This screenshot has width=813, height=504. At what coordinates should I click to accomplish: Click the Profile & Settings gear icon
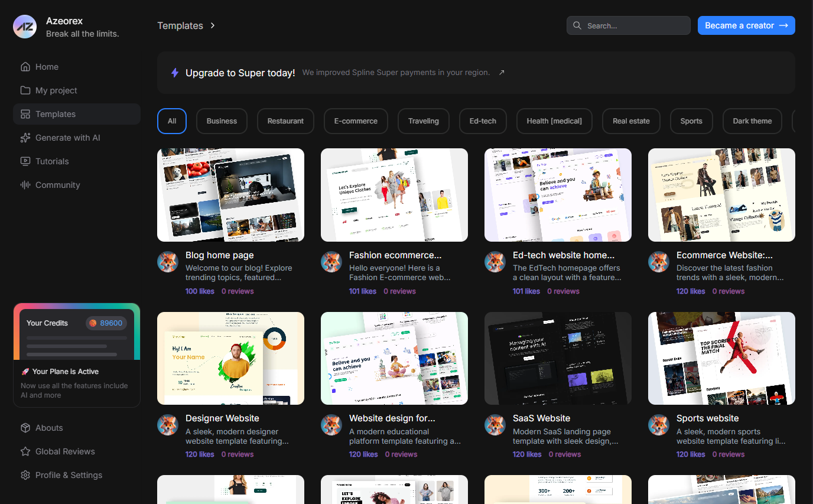pos(25,475)
